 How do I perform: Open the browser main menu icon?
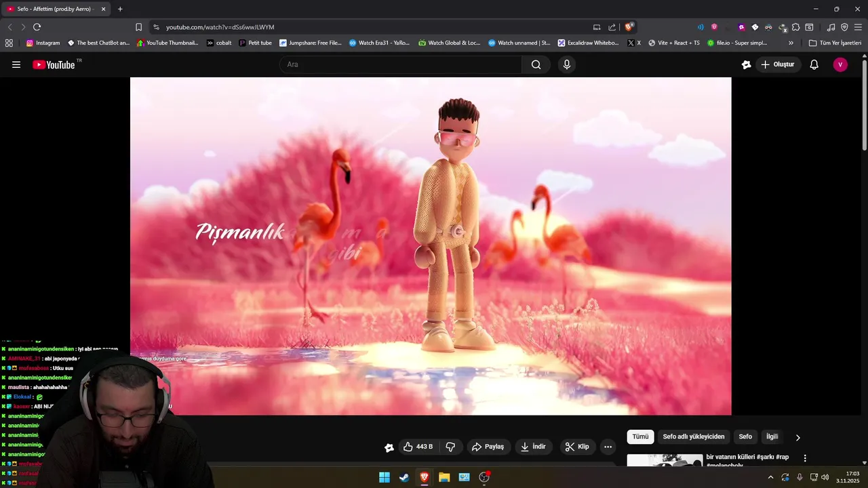(858, 27)
